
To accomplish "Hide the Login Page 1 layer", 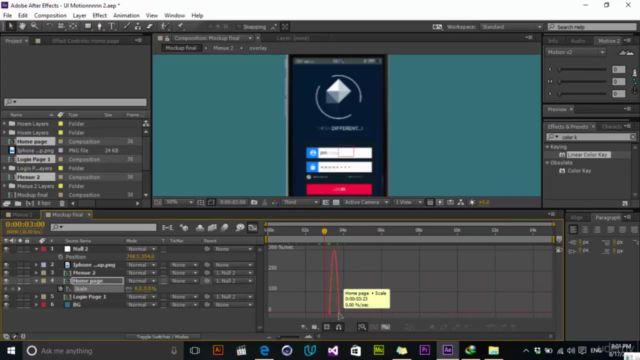I will [x=6, y=297].
